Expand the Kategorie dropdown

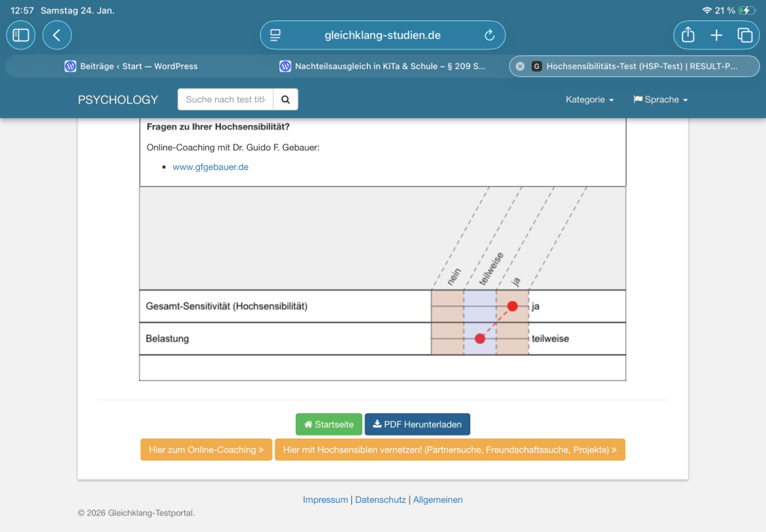589,100
